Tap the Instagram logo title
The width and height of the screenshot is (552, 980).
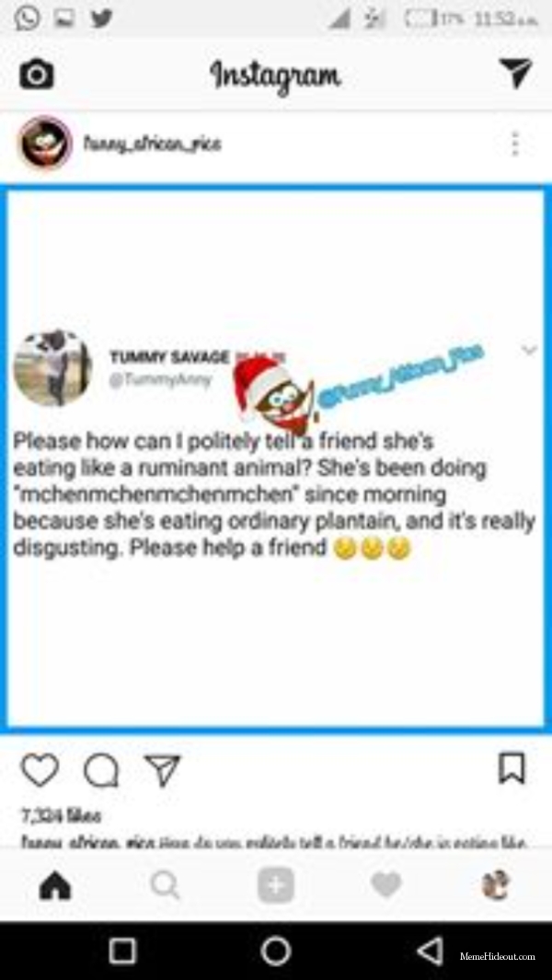[x=276, y=75]
